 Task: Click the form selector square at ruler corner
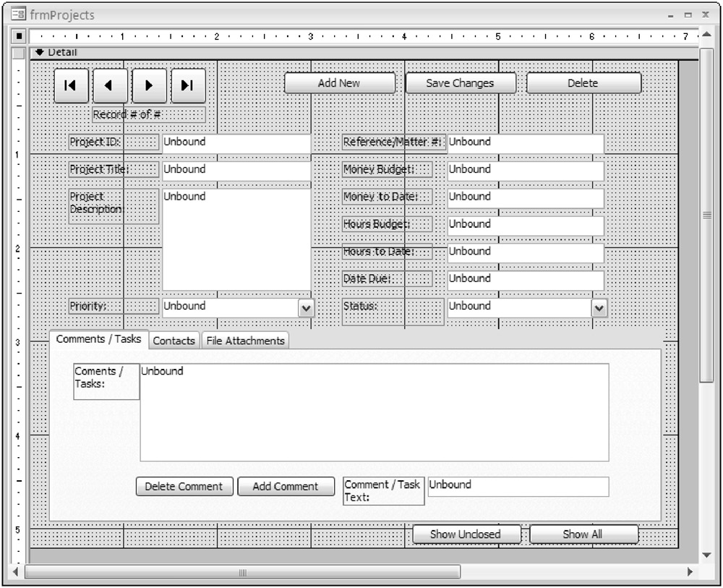pos(20,35)
